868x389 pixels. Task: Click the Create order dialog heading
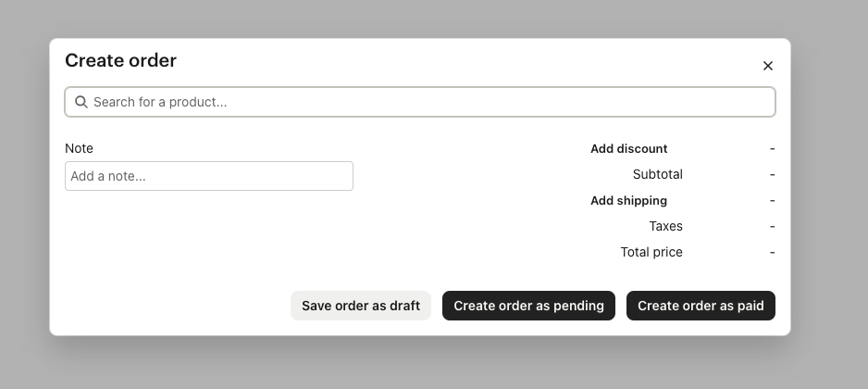[x=120, y=60]
